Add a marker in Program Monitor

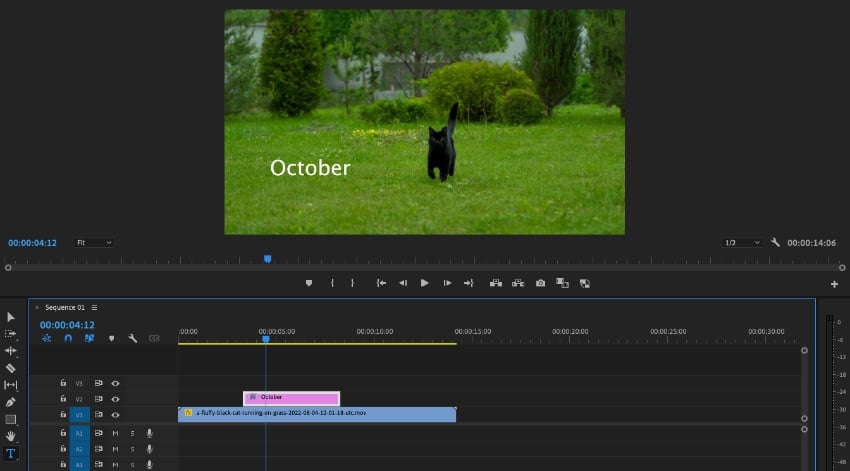point(308,283)
